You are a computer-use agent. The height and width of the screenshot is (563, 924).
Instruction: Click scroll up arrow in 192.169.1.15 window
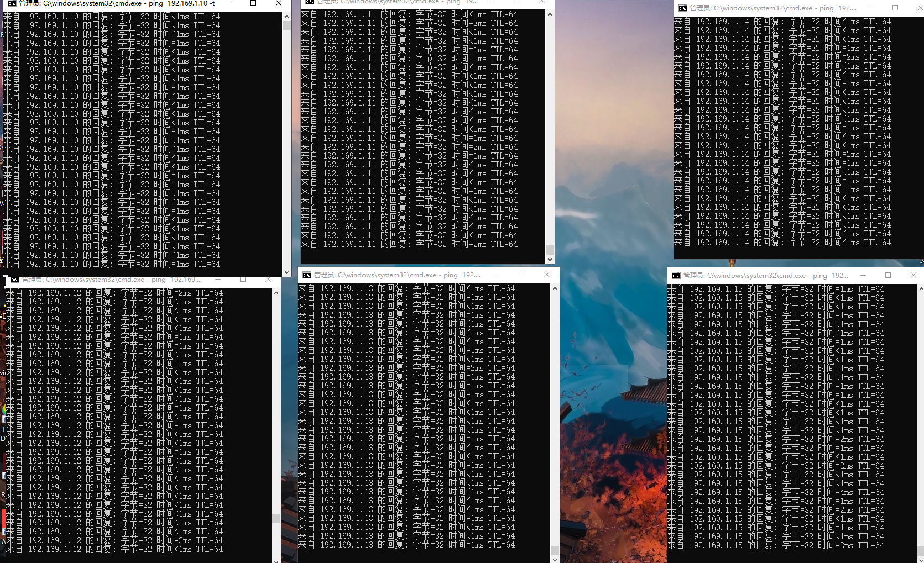[x=921, y=289]
